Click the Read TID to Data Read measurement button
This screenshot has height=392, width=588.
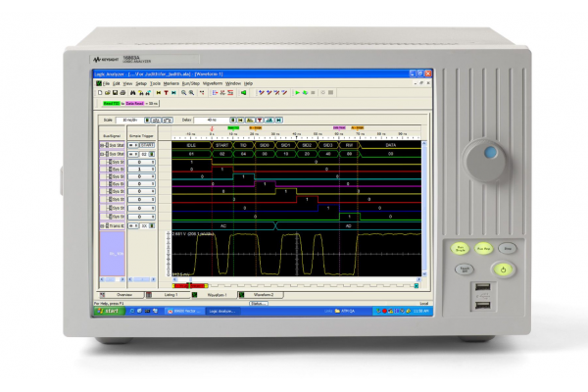coord(130,103)
